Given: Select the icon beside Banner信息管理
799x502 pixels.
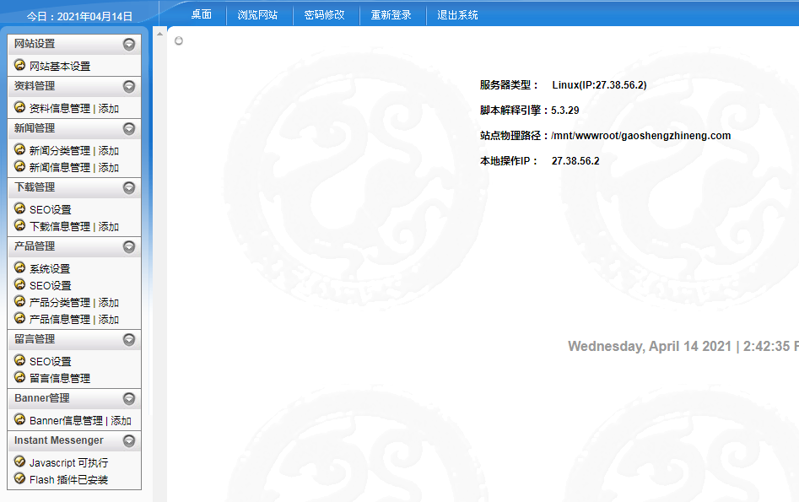Looking at the screenshot, I should [x=20, y=420].
